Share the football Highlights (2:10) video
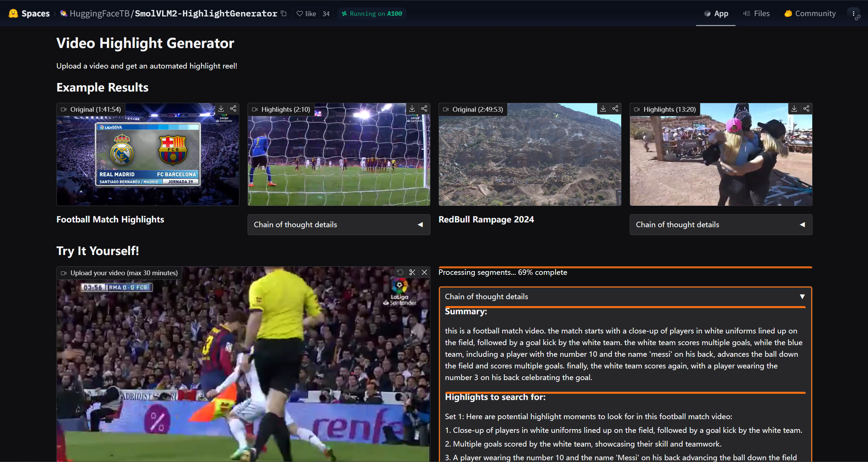This screenshot has height=462, width=868. click(424, 109)
